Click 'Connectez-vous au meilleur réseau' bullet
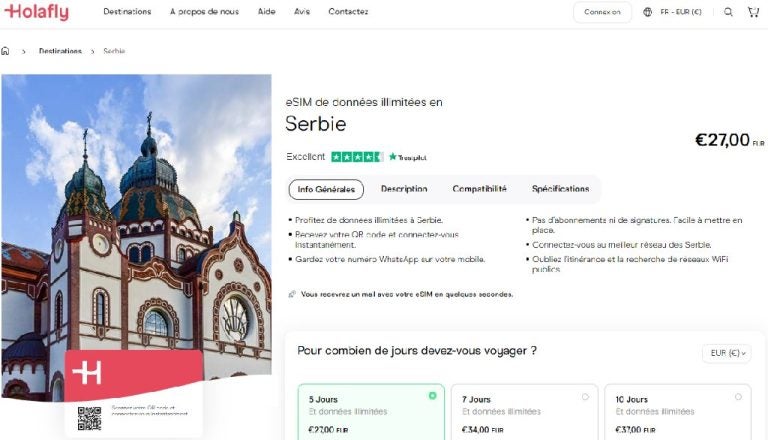Screen dimensions: 768x440 point(622,244)
